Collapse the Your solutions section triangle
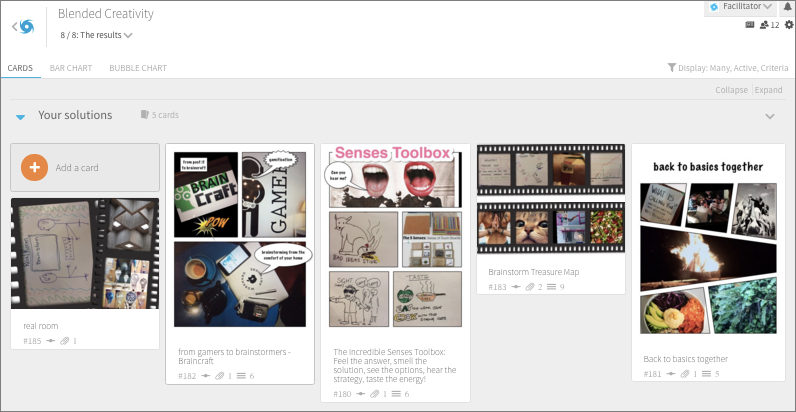Image resolution: width=796 pixels, height=412 pixels. tap(20, 117)
